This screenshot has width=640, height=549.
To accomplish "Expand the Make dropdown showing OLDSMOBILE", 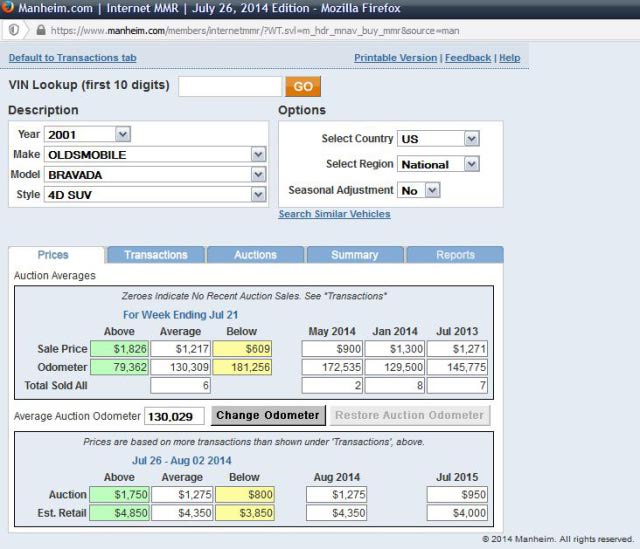I will (x=156, y=154).
